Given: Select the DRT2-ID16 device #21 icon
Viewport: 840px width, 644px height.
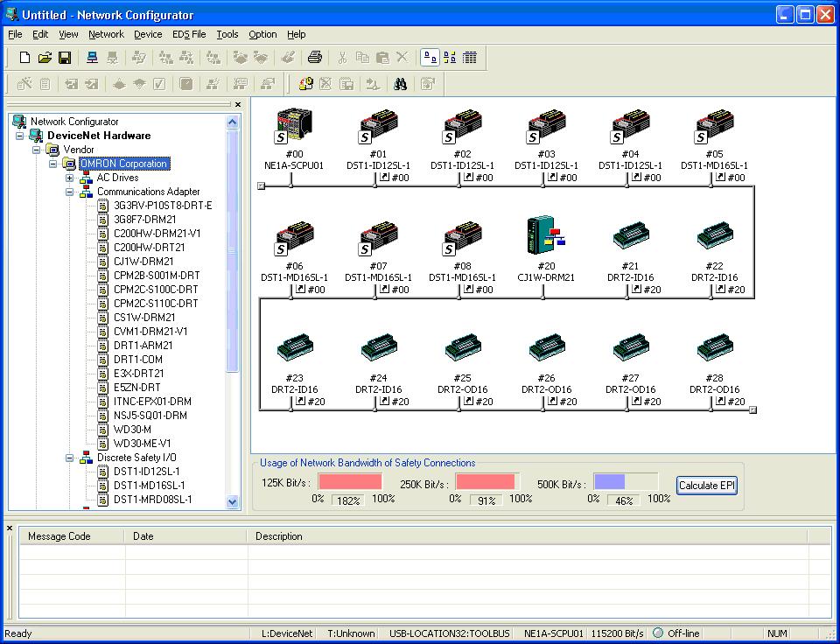Looking at the screenshot, I should 631,235.
